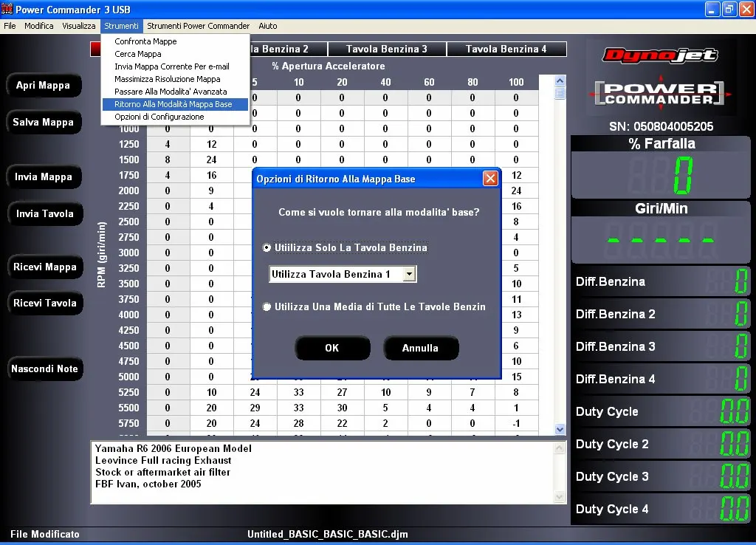Click the Nascondi Note button

tap(45, 369)
